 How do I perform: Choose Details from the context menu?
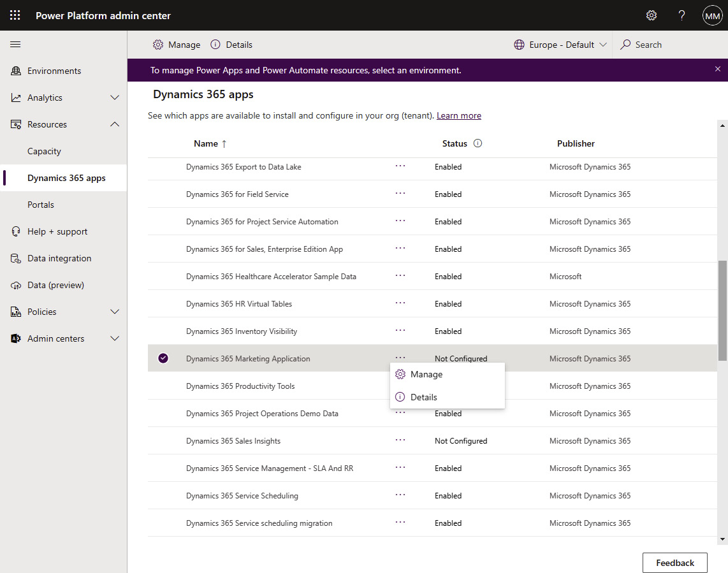coord(447,397)
